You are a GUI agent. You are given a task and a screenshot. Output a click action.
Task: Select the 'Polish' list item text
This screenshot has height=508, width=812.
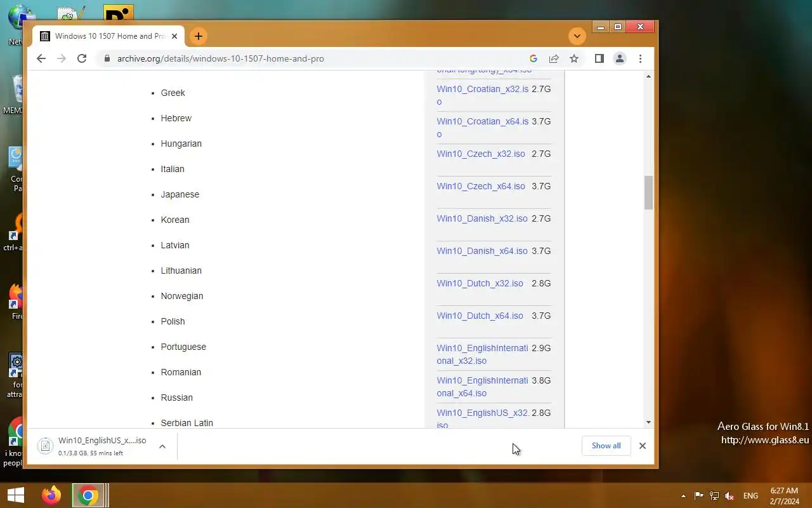[173, 321]
